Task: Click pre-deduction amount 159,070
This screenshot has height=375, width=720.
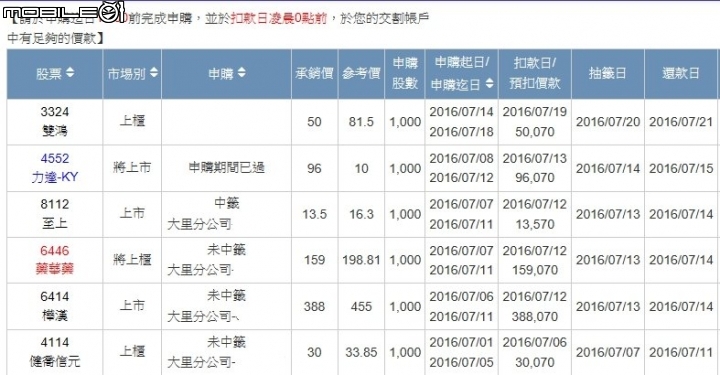Action: point(535,270)
